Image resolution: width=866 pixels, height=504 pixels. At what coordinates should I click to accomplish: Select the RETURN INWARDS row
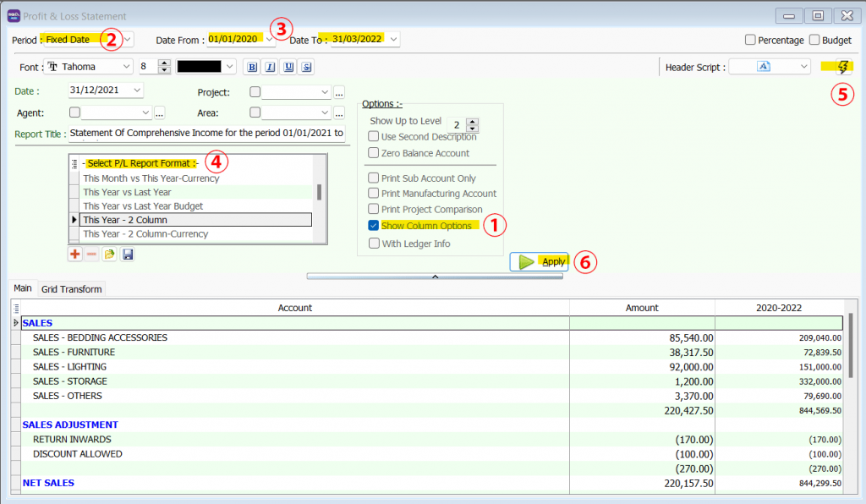(432, 440)
